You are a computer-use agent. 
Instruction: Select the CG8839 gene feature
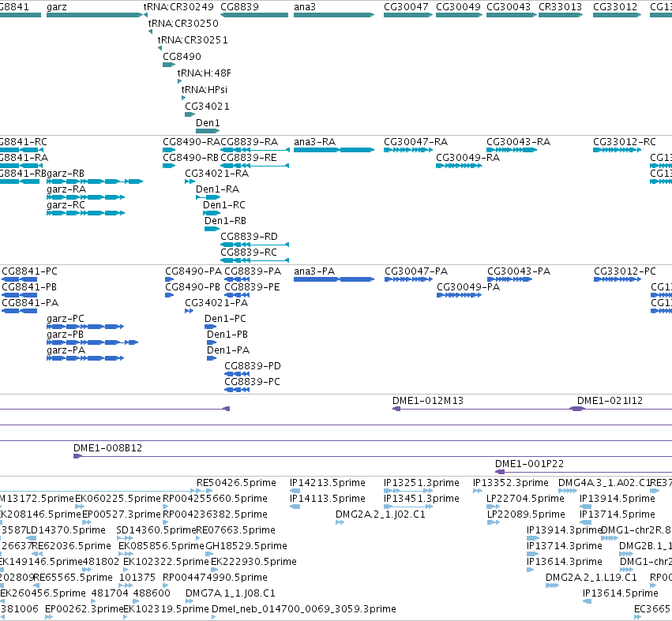(x=254, y=15)
